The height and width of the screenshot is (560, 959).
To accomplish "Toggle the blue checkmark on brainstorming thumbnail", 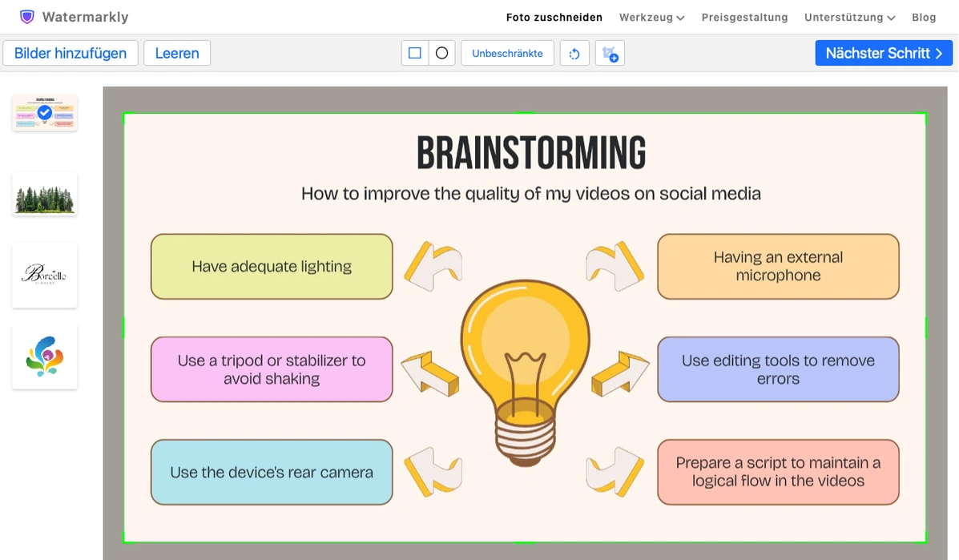I will pyautogui.click(x=44, y=112).
